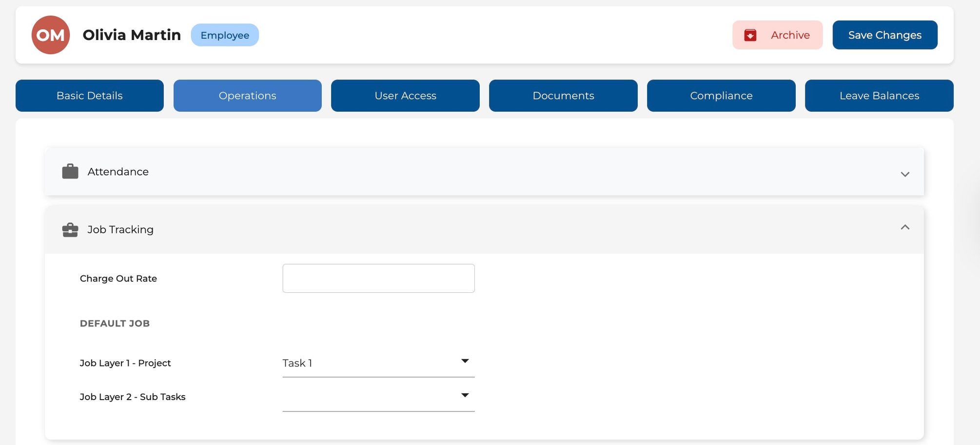Click the Olivia Martin name heading
The image size is (980, 445).
point(132,35)
